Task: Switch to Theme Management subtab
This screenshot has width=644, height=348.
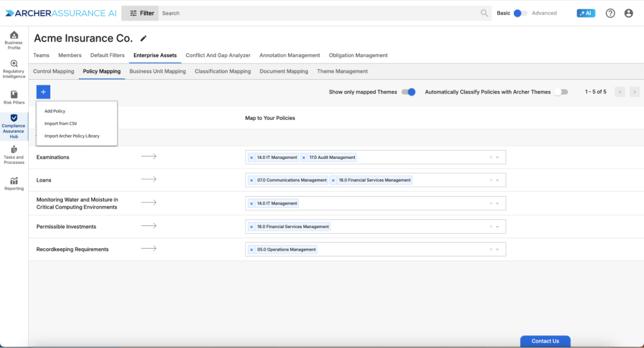Action: pos(342,72)
